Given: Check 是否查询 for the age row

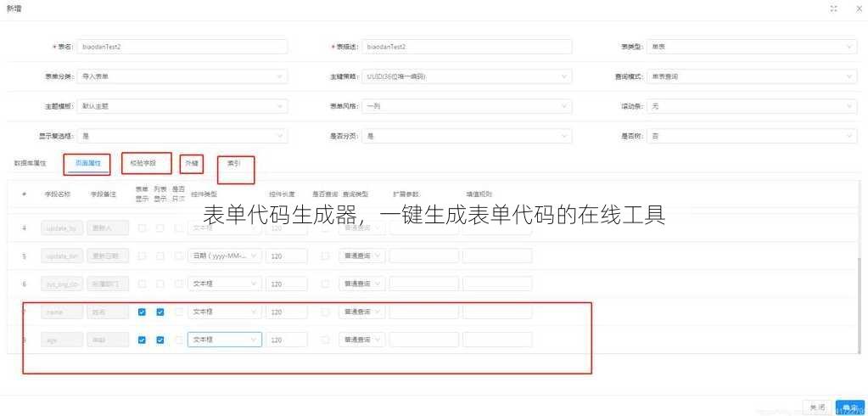Looking at the screenshot, I should (325, 340).
